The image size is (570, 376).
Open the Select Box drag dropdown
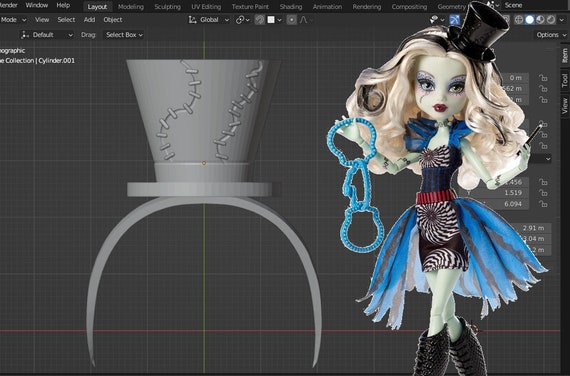[124, 35]
